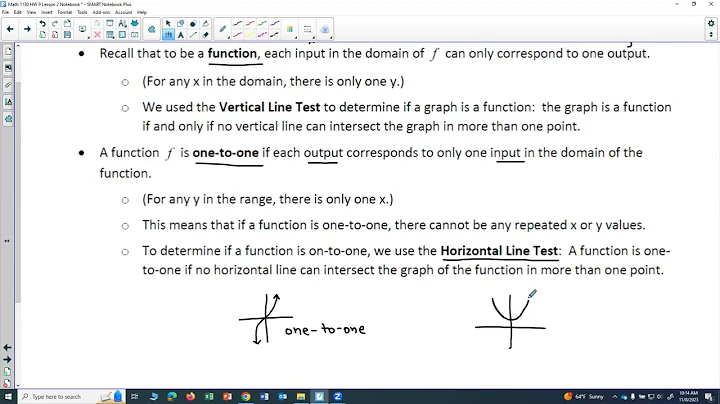720x404 pixels.
Task: Click the bold 'Horizontal Line Test' text
Action: tap(499, 251)
